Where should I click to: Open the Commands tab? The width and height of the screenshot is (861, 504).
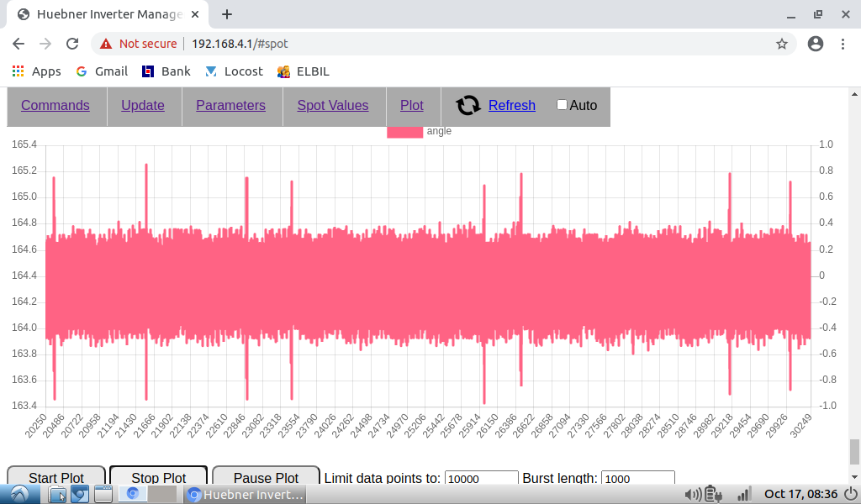point(55,105)
